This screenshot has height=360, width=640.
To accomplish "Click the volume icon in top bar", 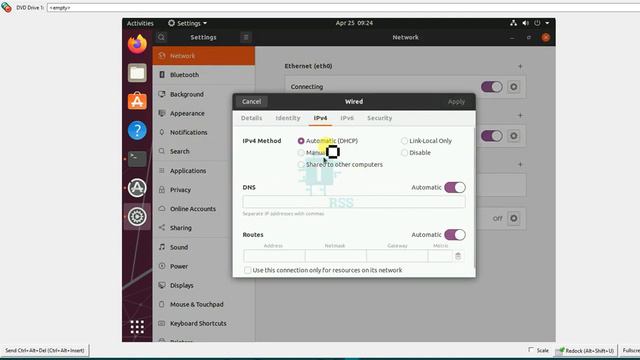I will click(x=525, y=23).
